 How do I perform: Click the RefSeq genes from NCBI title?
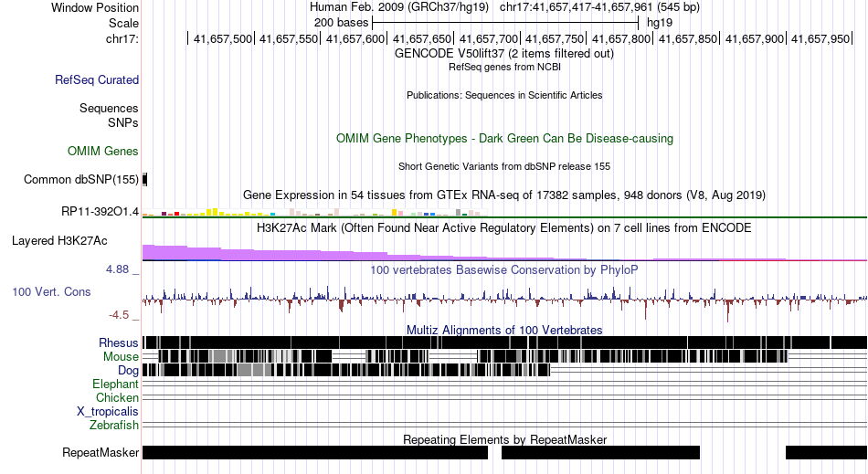[x=504, y=67]
